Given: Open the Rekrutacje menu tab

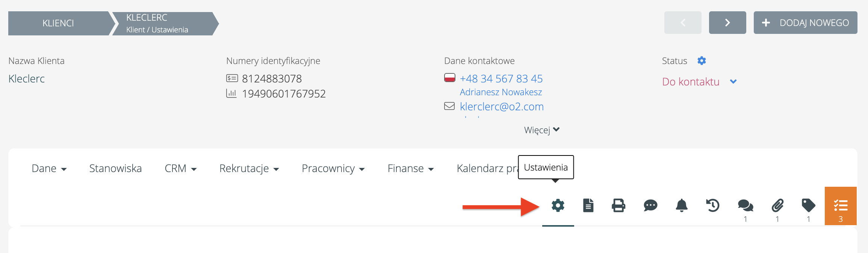Looking at the screenshot, I should click(249, 168).
